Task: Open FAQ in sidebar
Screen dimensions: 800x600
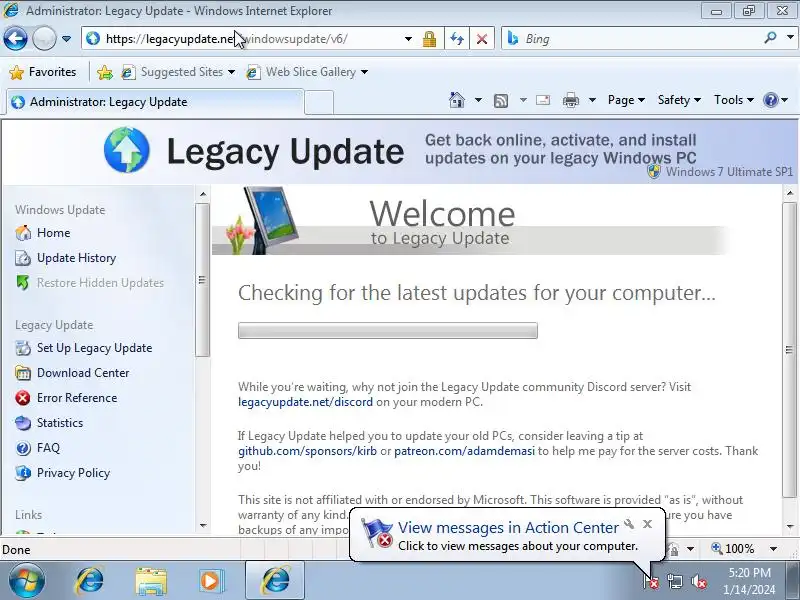Action: pos(48,448)
